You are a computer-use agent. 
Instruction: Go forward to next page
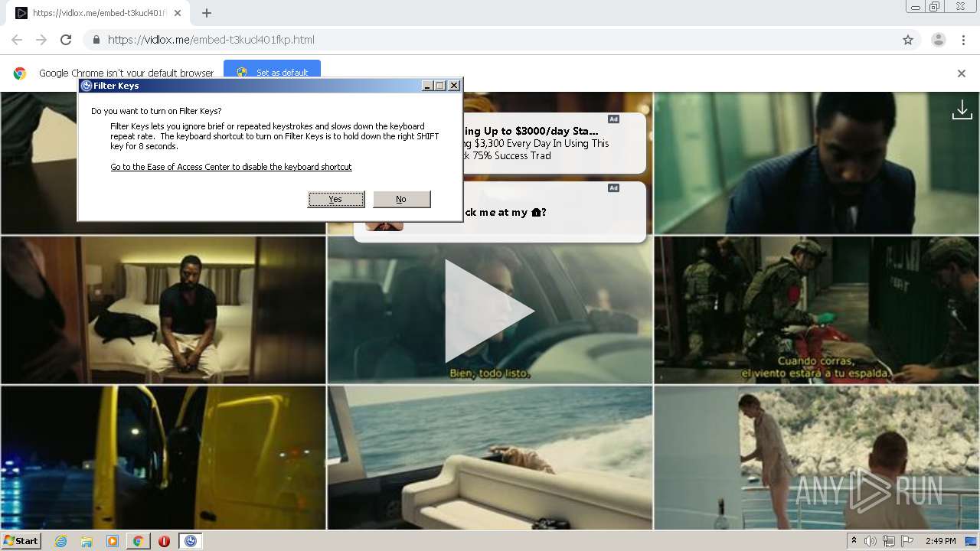41,40
